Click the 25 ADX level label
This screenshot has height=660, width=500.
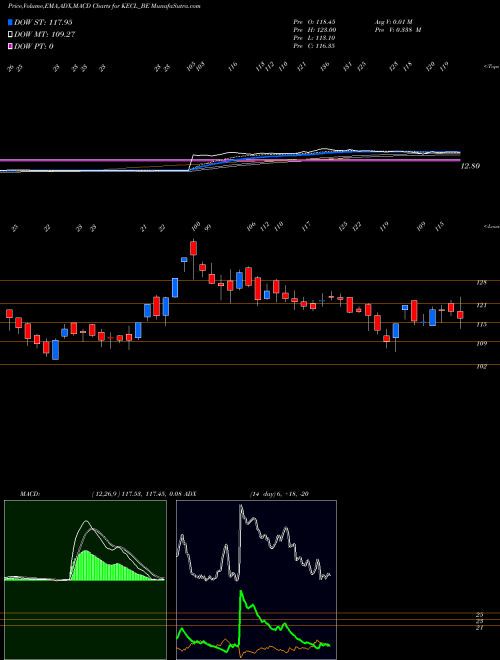pos(480,615)
